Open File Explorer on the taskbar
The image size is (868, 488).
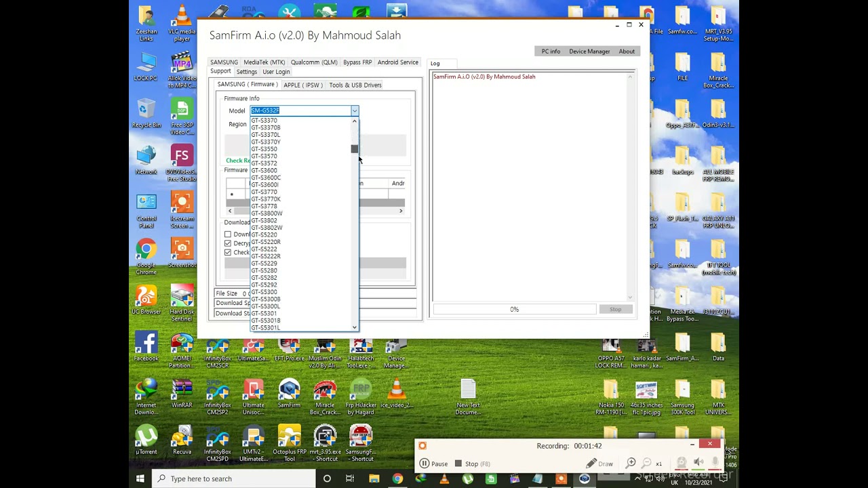[374, 479]
